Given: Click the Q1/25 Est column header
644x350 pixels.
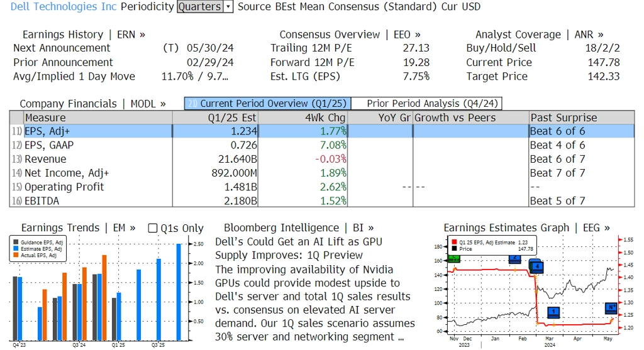Looking at the screenshot, I should (x=215, y=118).
